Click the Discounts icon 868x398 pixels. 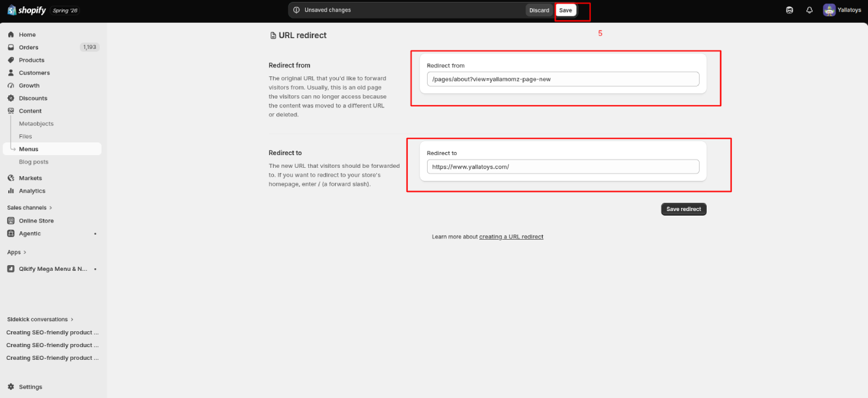pos(11,98)
